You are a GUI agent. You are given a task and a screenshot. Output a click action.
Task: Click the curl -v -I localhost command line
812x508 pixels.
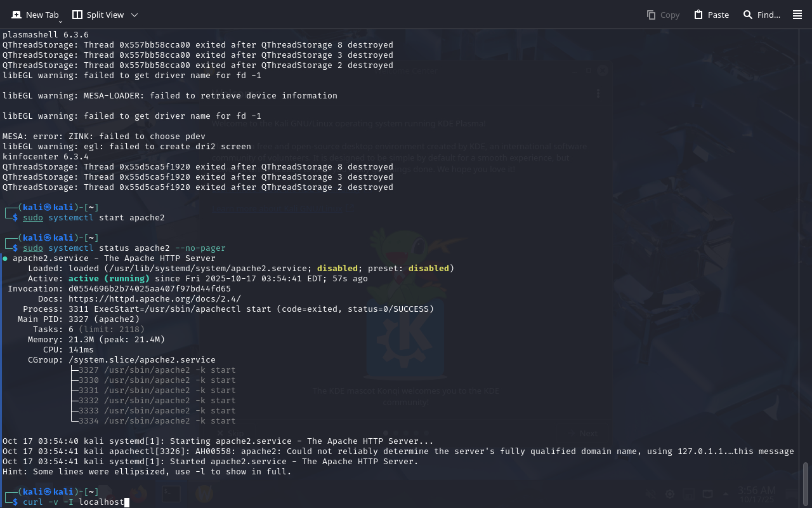click(73, 502)
